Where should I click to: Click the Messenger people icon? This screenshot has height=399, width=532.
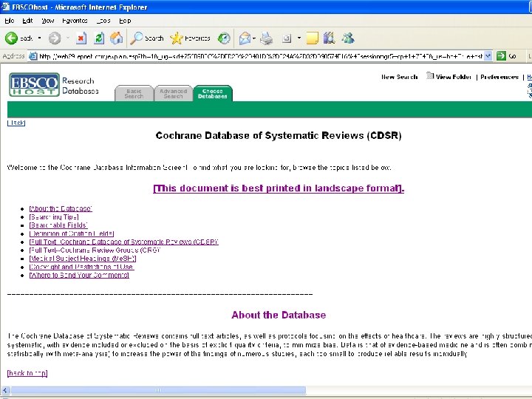[x=348, y=38]
